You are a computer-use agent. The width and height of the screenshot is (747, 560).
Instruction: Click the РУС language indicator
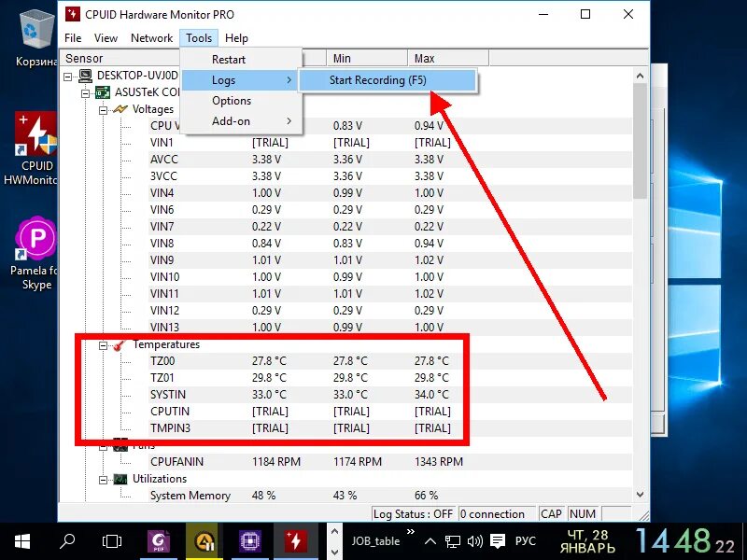(x=526, y=541)
